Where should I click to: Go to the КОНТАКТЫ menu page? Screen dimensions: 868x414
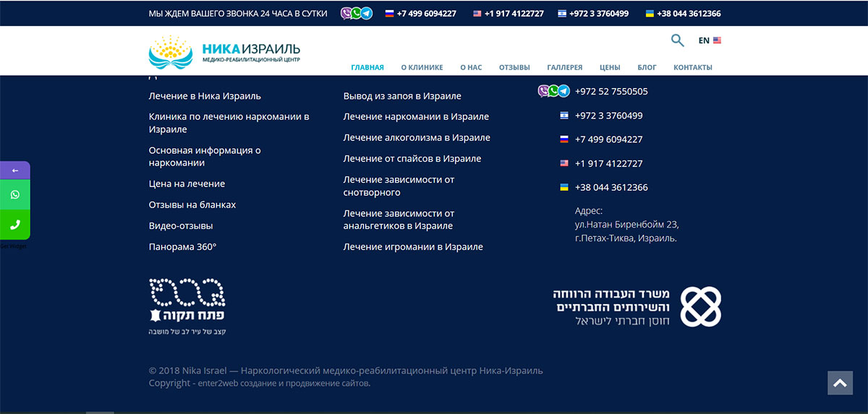(692, 67)
